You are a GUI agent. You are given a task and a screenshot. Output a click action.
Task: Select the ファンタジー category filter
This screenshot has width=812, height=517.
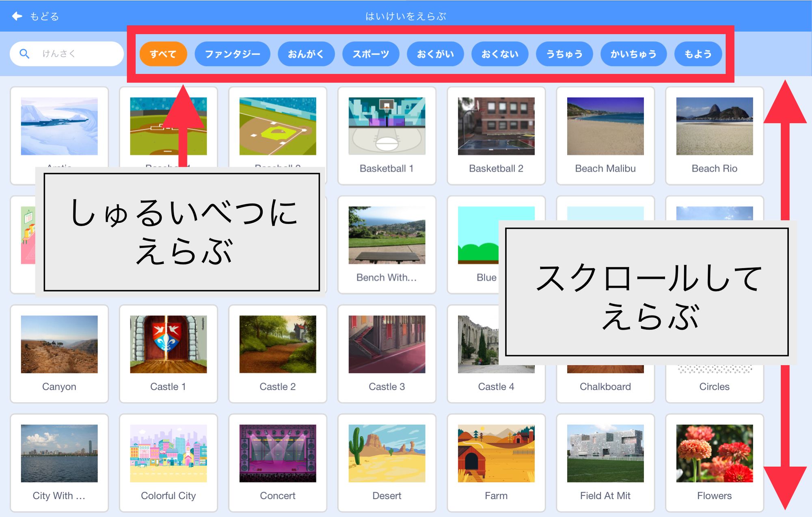pyautogui.click(x=233, y=53)
